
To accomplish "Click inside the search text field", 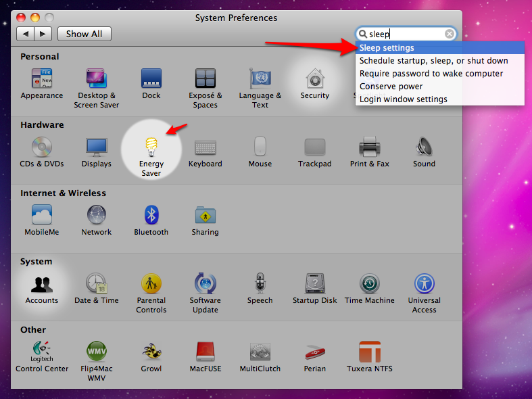I will tap(406, 34).
